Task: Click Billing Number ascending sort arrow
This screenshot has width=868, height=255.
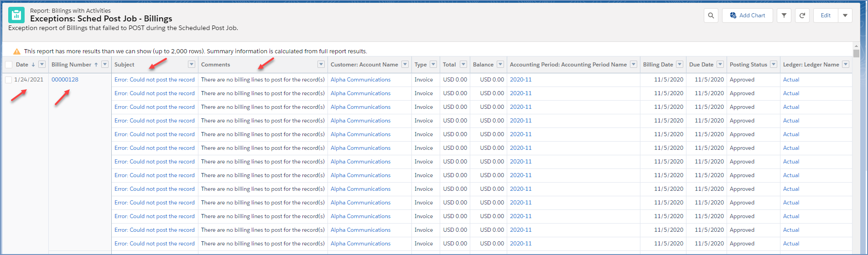Action: pyautogui.click(x=96, y=65)
